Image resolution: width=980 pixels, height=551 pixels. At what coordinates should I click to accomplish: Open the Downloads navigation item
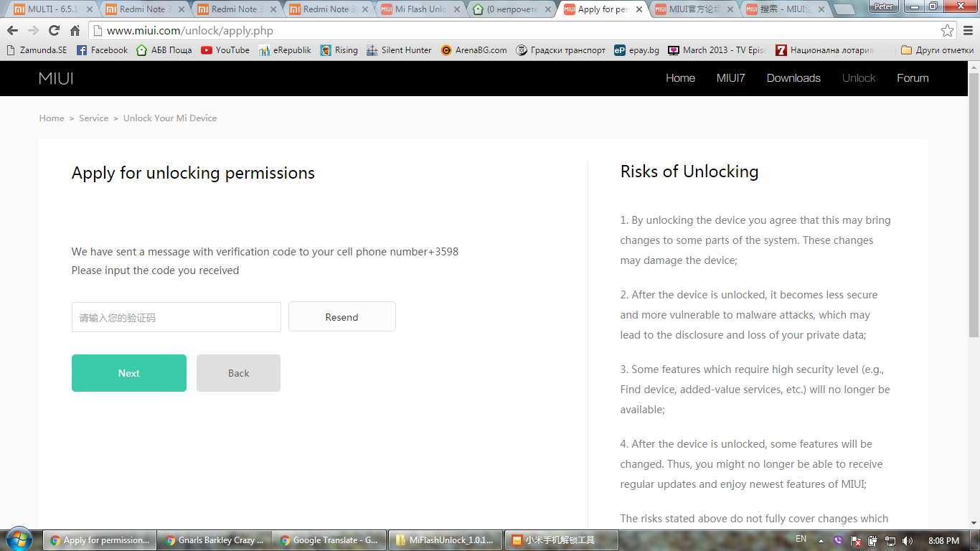tap(793, 78)
